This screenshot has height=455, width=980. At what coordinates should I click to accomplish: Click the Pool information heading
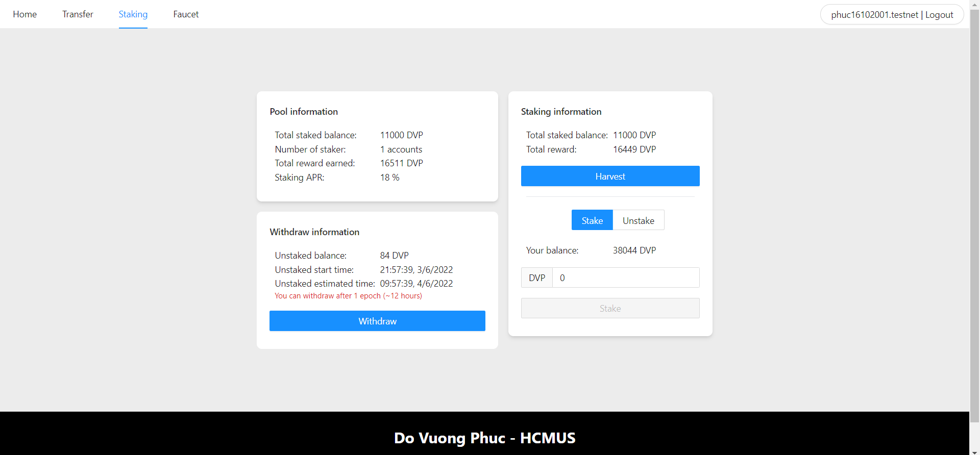point(304,111)
